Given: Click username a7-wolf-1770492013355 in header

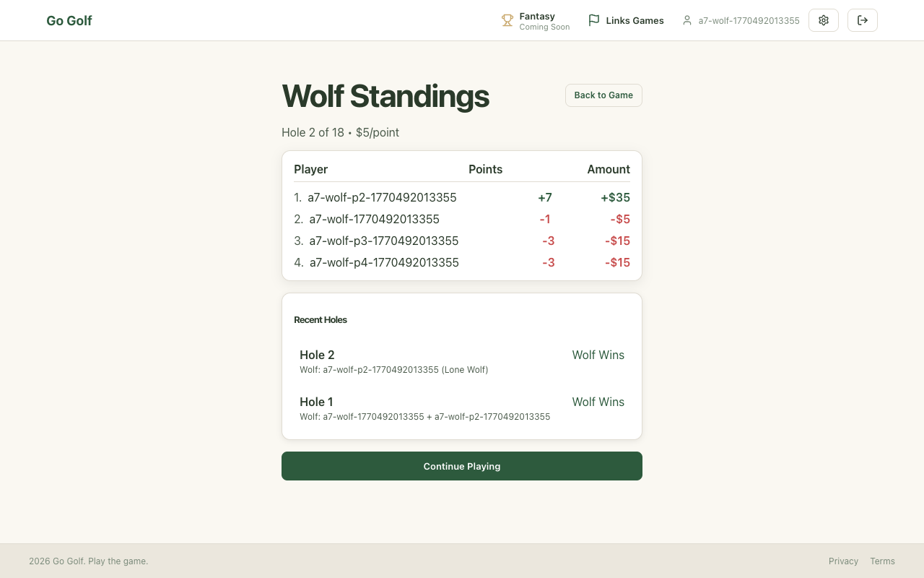Looking at the screenshot, I should click(749, 21).
